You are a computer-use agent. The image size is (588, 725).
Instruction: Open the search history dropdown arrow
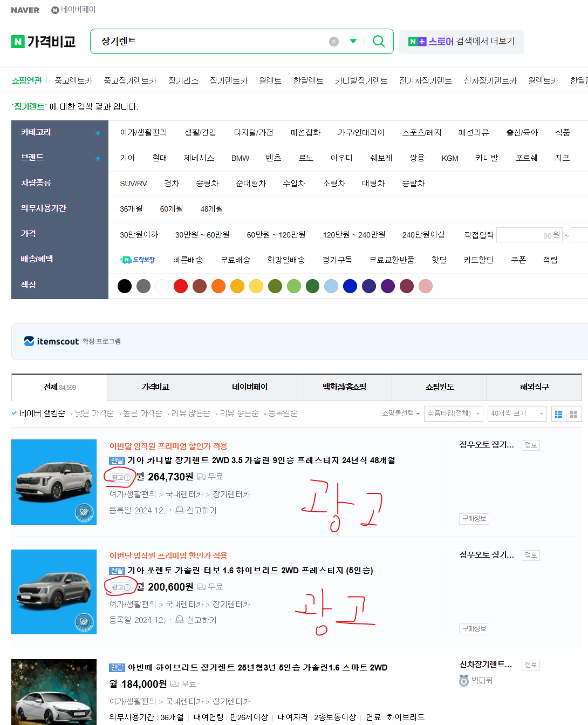pyautogui.click(x=353, y=42)
